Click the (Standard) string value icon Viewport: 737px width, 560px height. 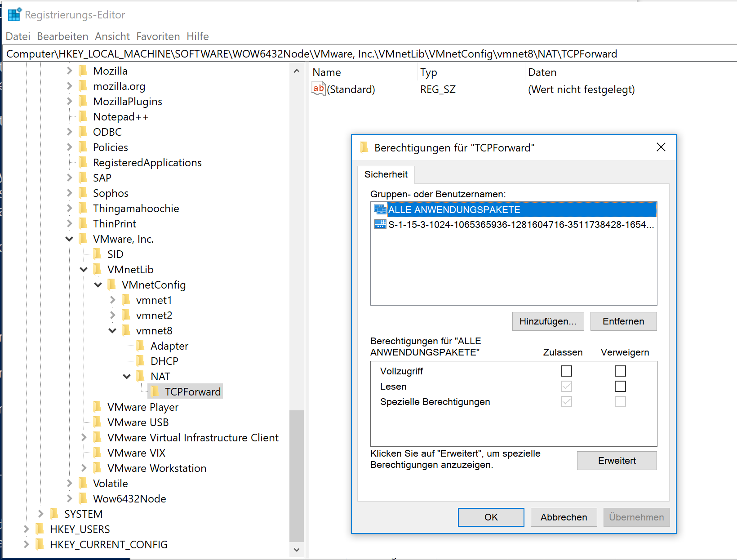tap(319, 89)
